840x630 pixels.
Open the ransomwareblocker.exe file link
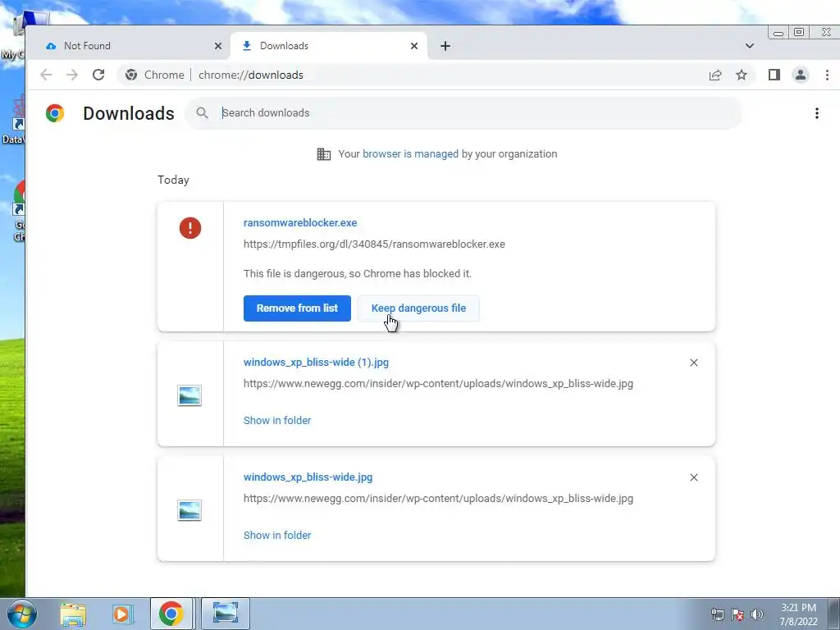300,223
